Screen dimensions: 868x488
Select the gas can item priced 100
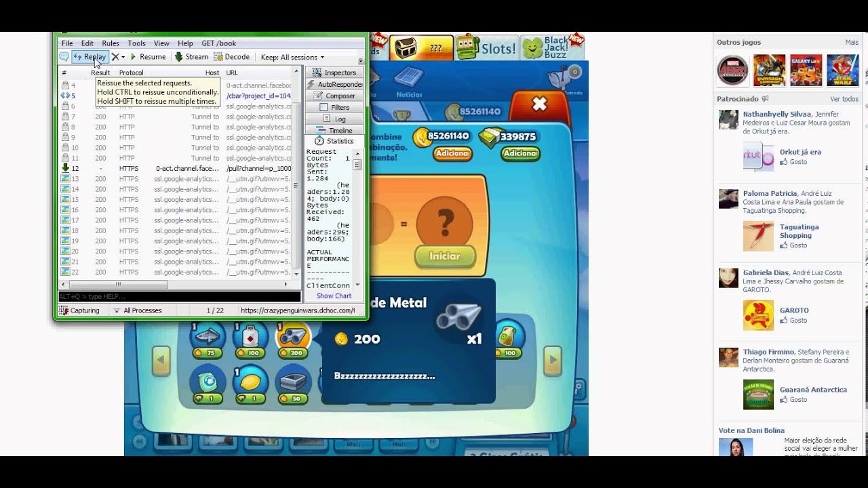pos(250,340)
